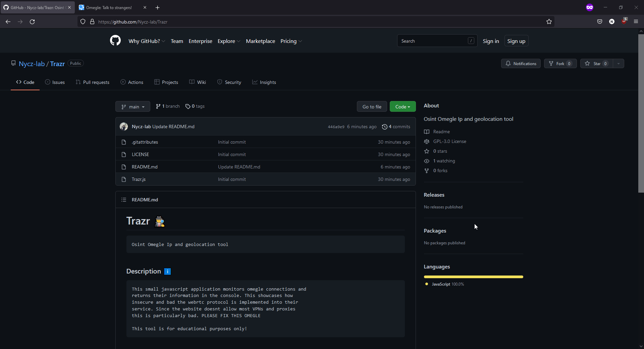Expand the green Code dropdown
This screenshot has height=349, width=644.
pyautogui.click(x=403, y=107)
